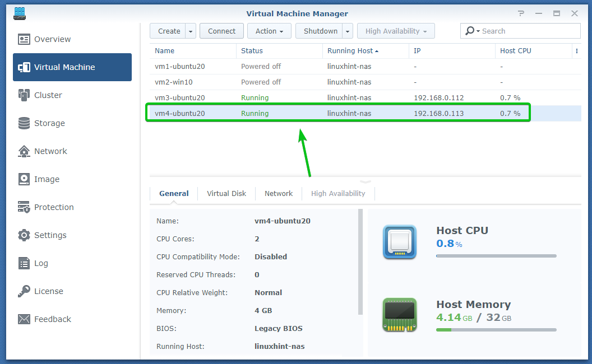Click the Protection shield icon
592x364 pixels.
tap(24, 207)
